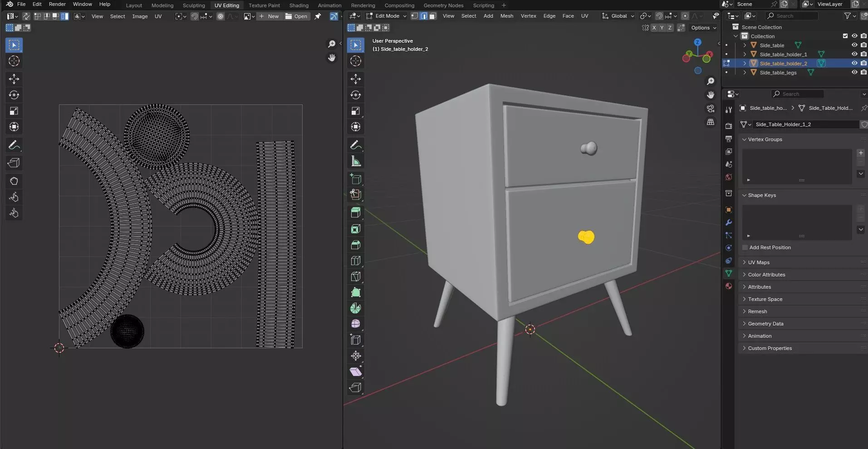Switch to the Texture Paint workspace tab
Image resolution: width=868 pixels, height=449 pixels.
pyautogui.click(x=264, y=5)
